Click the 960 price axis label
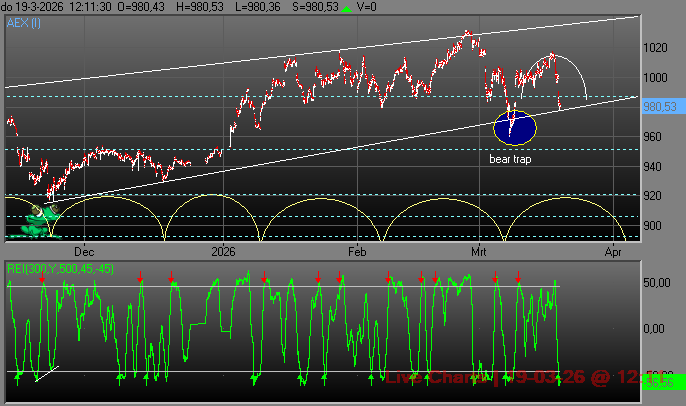 click(652, 137)
